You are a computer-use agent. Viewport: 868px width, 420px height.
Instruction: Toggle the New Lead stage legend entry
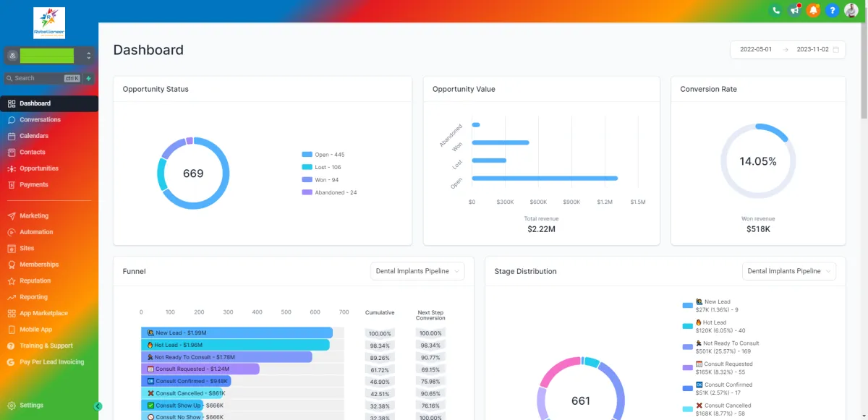[x=710, y=305]
